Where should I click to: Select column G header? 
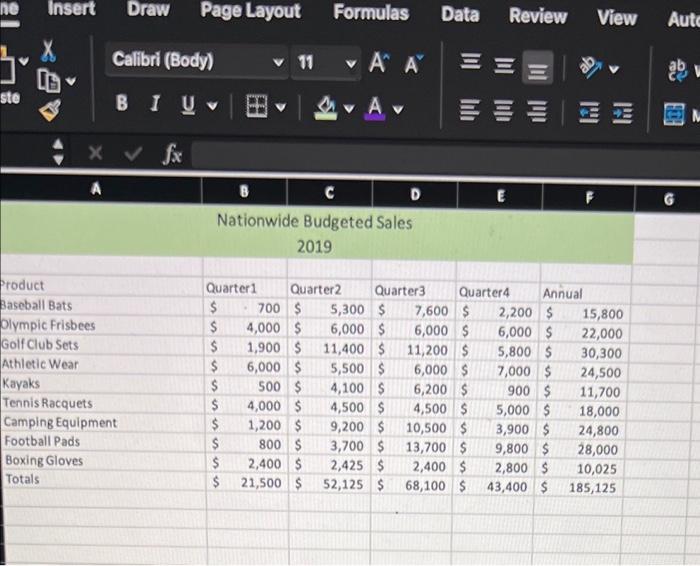click(x=668, y=199)
